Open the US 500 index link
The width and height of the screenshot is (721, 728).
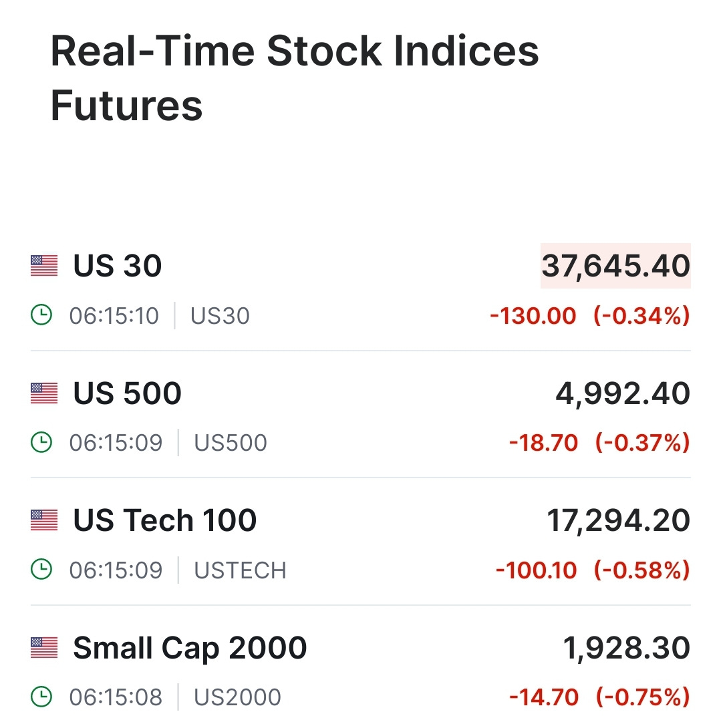coord(127,393)
